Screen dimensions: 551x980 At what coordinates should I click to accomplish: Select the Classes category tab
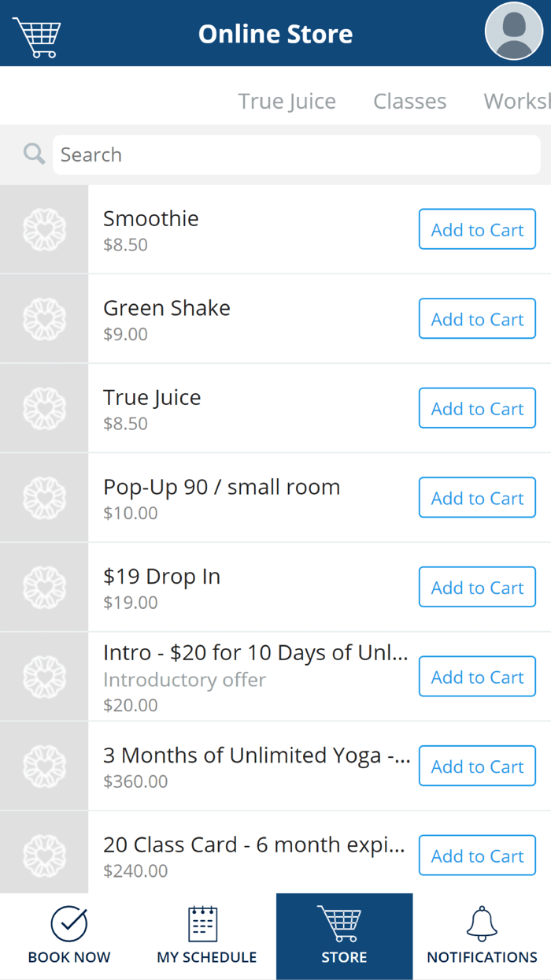click(x=409, y=101)
